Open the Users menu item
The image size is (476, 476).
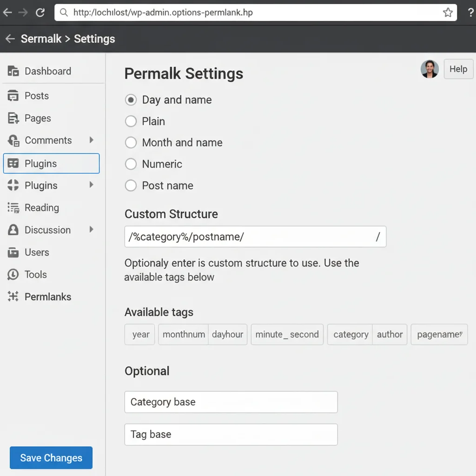37,252
